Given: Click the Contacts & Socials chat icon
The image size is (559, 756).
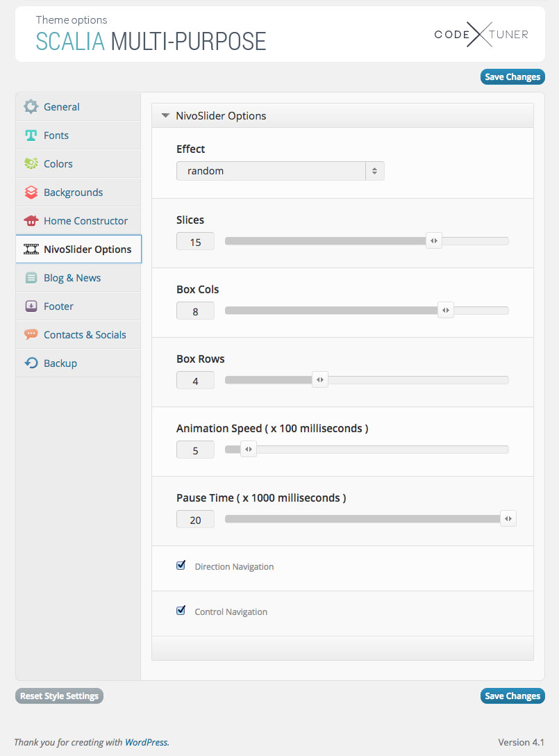Looking at the screenshot, I should point(31,335).
